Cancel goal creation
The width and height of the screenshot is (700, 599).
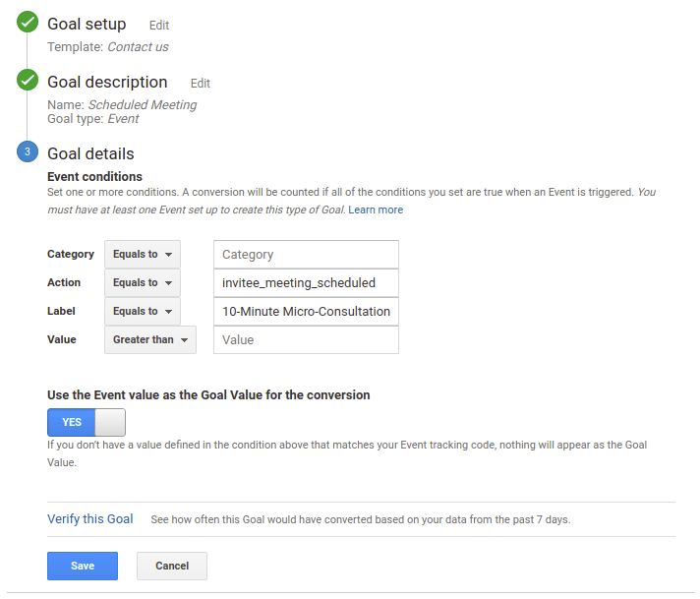pos(172,566)
